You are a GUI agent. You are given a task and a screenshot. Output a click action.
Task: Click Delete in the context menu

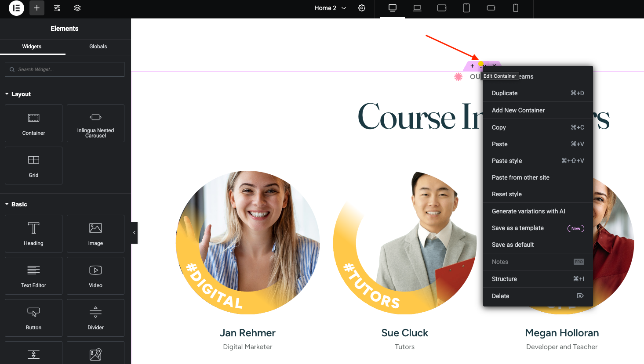tap(500, 296)
